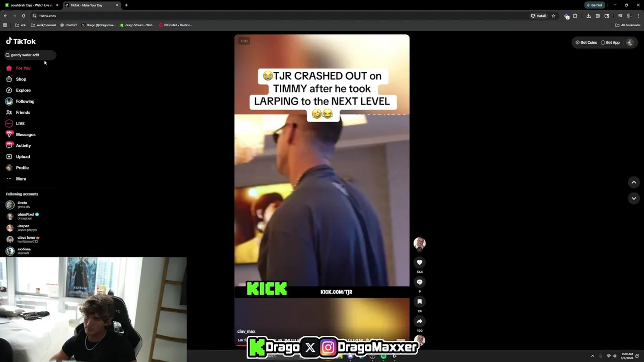Open the work/personal bookmark folder
Viewport: 644px width, 362px height.
(43, 25)
